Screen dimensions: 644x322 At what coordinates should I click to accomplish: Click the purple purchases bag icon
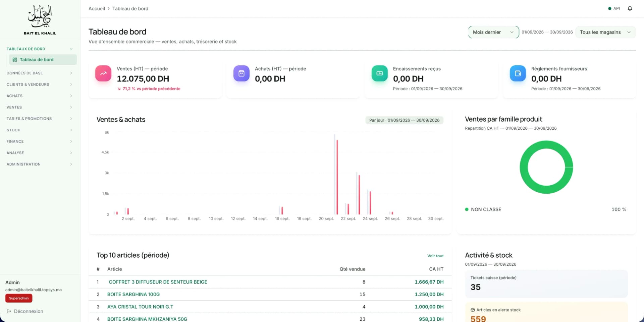(x=241, y=73)
